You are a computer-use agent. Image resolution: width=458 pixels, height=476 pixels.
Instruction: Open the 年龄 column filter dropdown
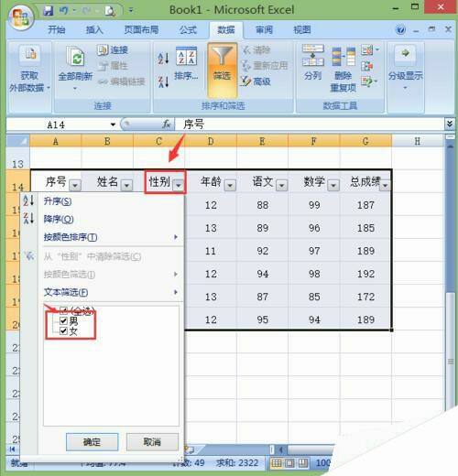click(x=230, y=185)
